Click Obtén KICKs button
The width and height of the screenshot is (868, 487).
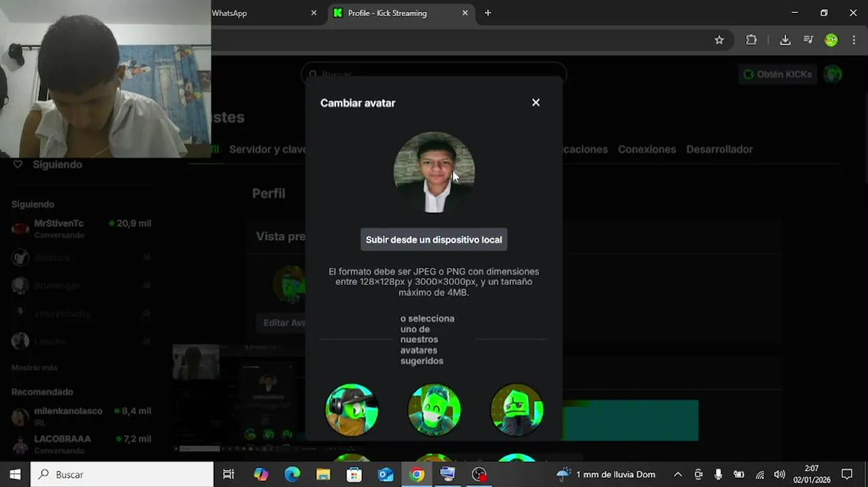click(x=777, y=74)
